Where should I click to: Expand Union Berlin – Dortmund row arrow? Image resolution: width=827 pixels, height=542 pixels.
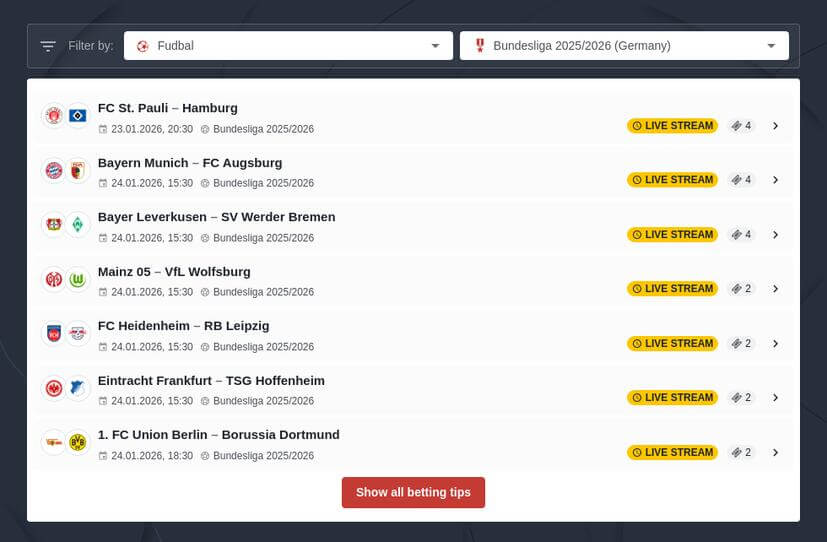(x=775, y=452)
